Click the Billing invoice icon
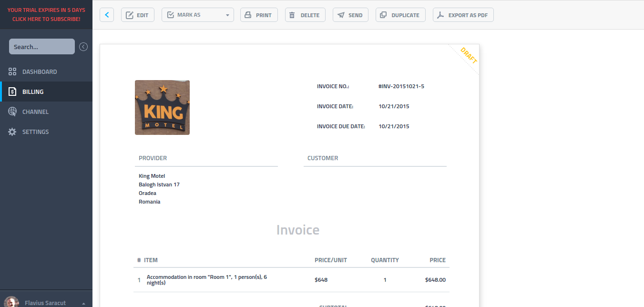644x307 pixels. [x=12, y=92]
